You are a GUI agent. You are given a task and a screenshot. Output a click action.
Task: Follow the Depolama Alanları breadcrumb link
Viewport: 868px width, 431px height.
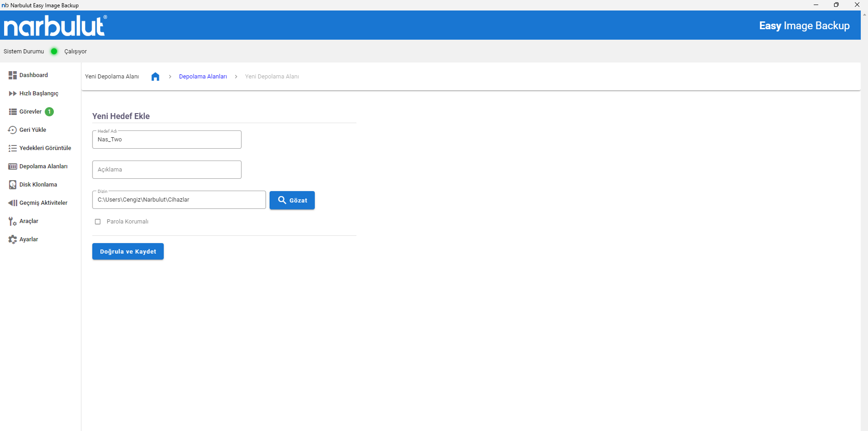click(x=203, y=77)
